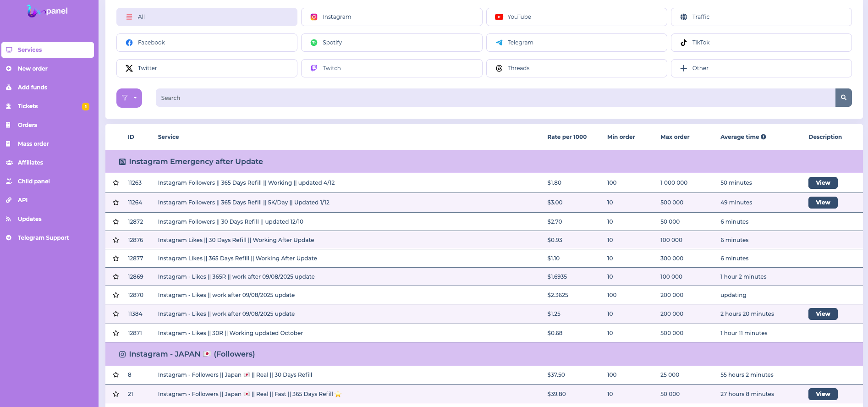Type in the Search services field
This screenshot has height=407, width=868.
(495, 98)
